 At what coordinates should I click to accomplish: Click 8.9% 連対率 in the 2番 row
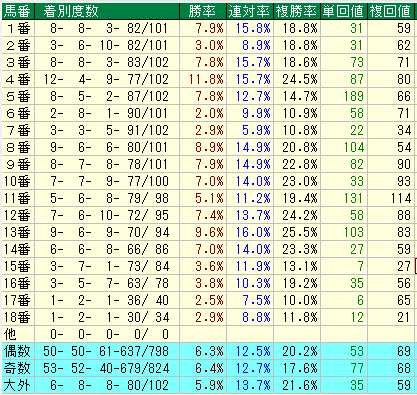click(256, 45)
